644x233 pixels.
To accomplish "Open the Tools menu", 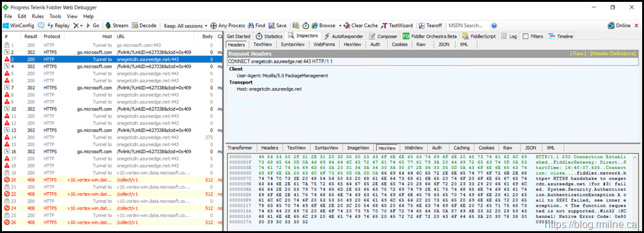I will click(x=55, y=16).
